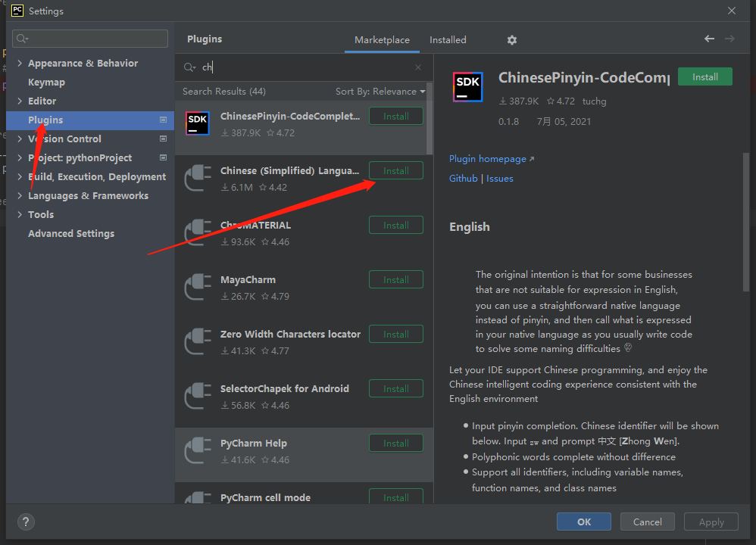Image resolution: width=756 pixels, height=545 pixels.
Task: Install Zero Width Characters locator
Action: point(396,334)
